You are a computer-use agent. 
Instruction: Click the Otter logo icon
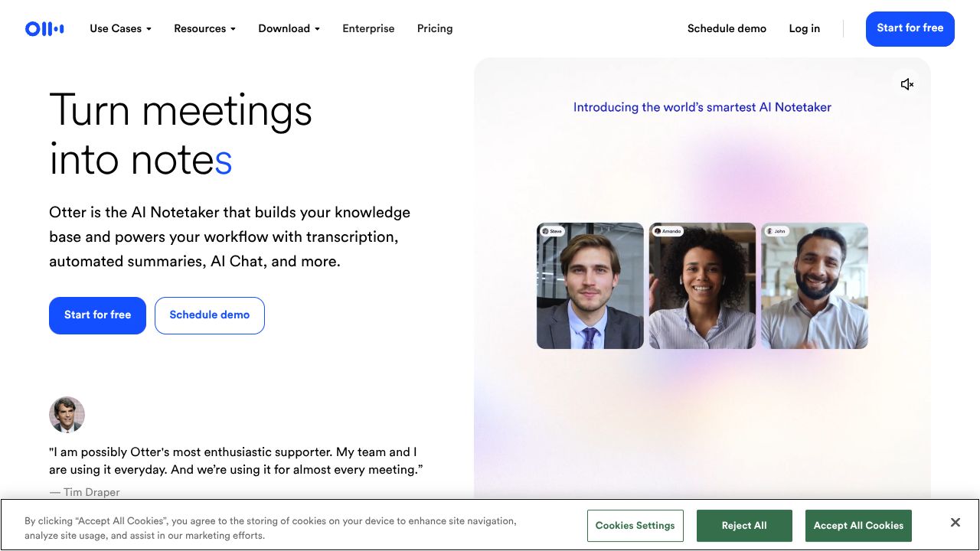[44, 29]
